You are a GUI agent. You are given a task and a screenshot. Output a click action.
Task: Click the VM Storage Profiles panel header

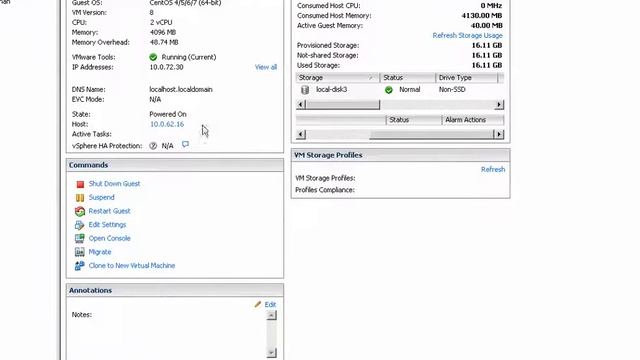pyautogui.click(x=400, y=155)
